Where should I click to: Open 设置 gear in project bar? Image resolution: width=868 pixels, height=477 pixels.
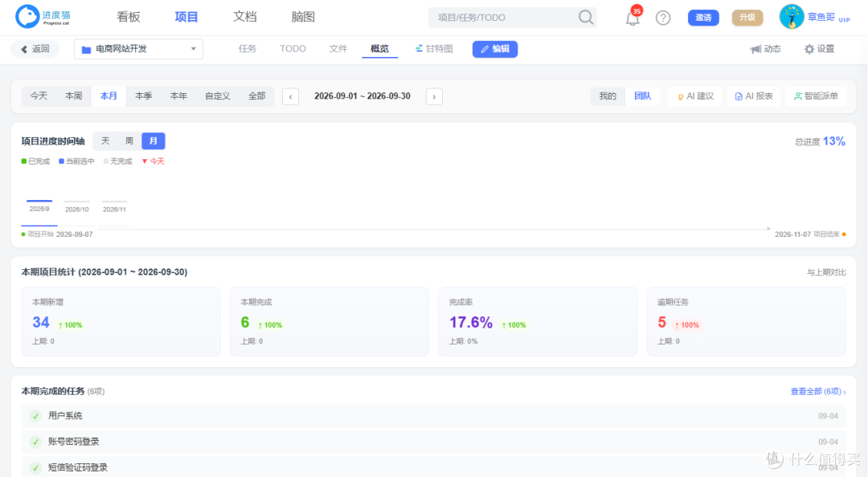pos(819,49)
